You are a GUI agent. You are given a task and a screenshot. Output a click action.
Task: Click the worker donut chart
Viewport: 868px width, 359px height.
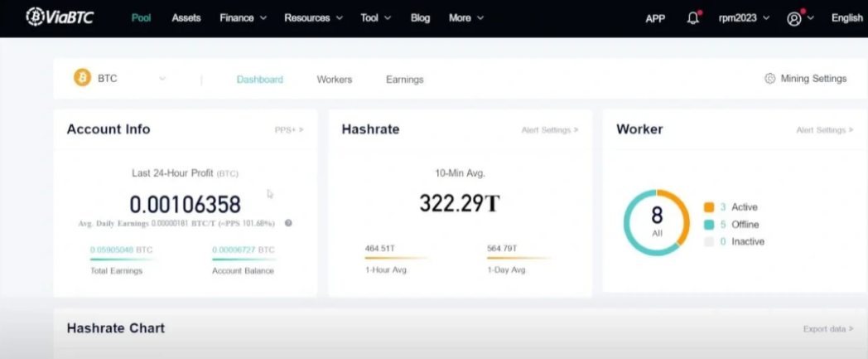pyautogui.click(x=656, y=222)
